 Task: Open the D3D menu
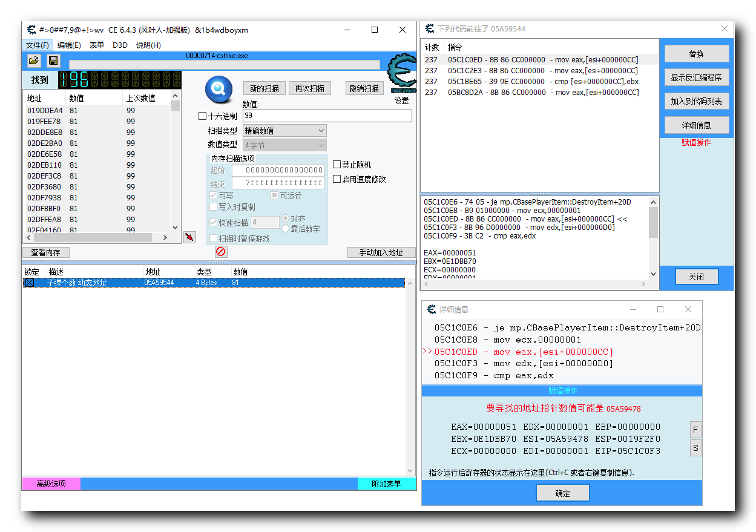(x=120, y=45)
